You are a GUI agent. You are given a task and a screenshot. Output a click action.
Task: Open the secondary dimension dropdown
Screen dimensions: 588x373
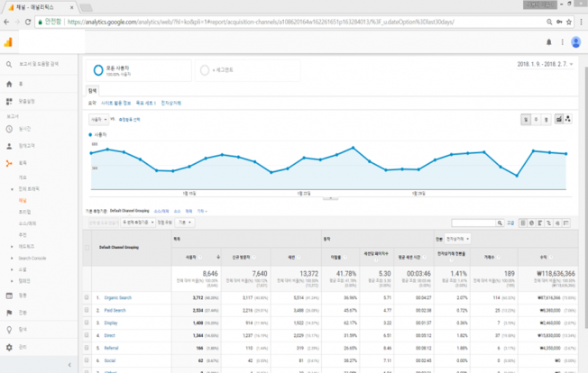click(x=138, y=223)
